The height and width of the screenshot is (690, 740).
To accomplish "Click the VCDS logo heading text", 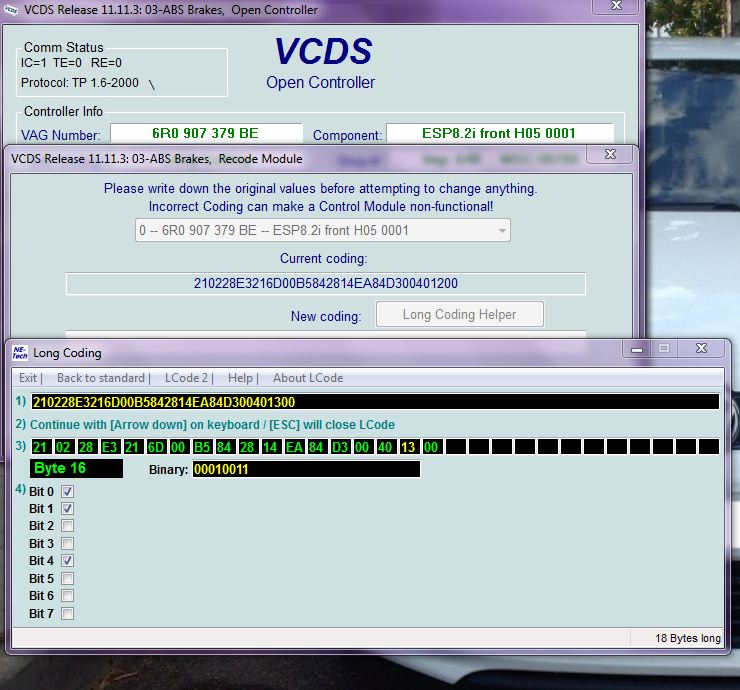I will pos(323,51).
